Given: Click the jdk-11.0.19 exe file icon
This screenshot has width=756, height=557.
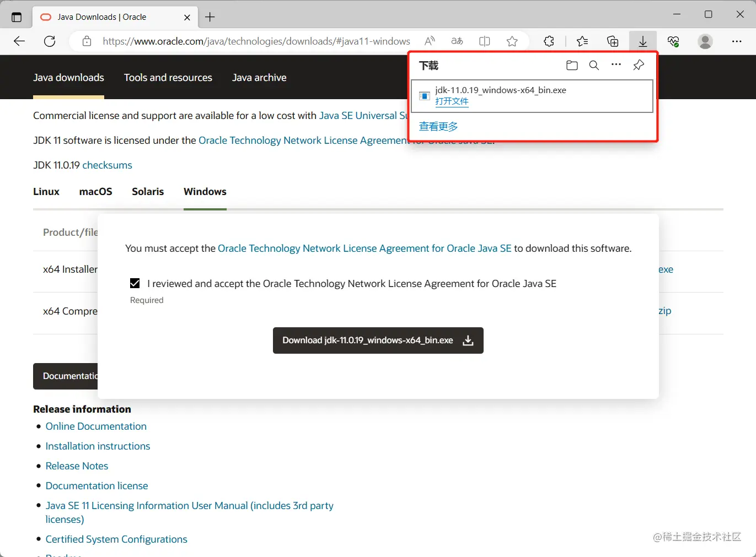Looking at the screenshot, I should pos(425,96).
